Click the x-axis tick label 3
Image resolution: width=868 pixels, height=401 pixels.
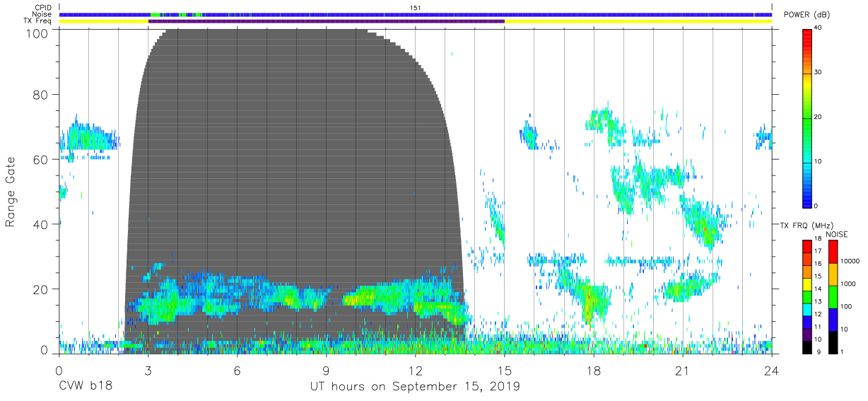pos(148,370)
